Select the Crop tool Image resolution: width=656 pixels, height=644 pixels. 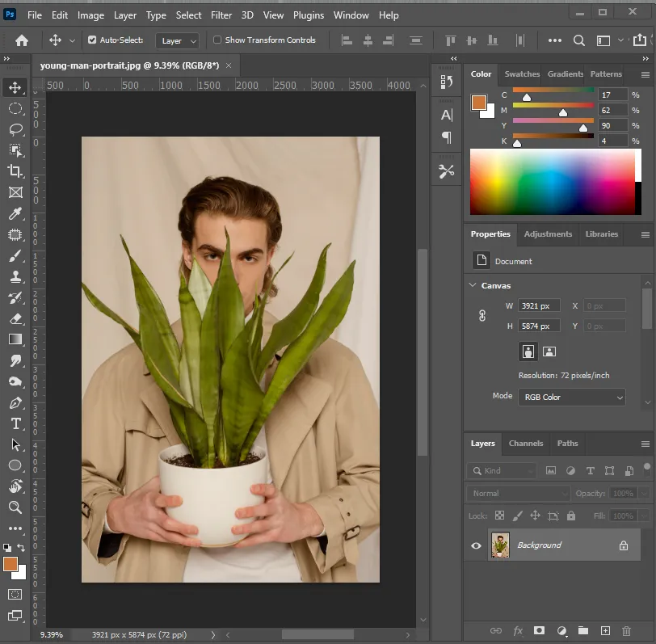(15, 171)
